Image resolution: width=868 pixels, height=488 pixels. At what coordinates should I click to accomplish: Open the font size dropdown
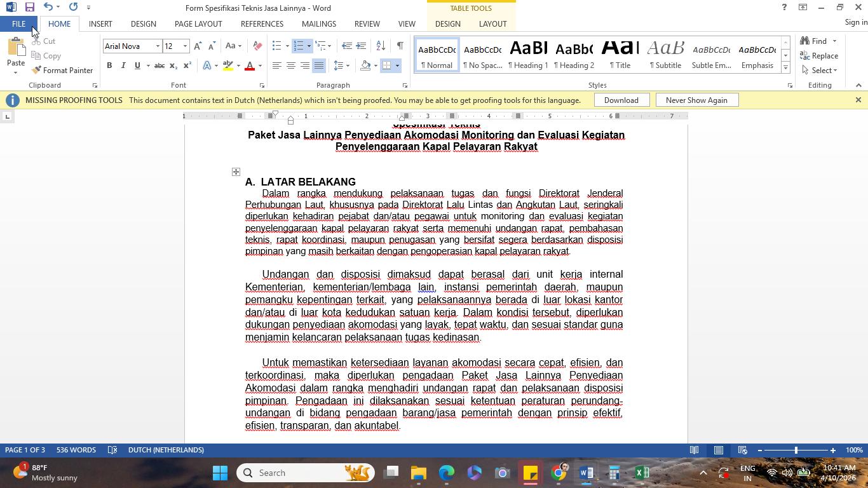185,46
